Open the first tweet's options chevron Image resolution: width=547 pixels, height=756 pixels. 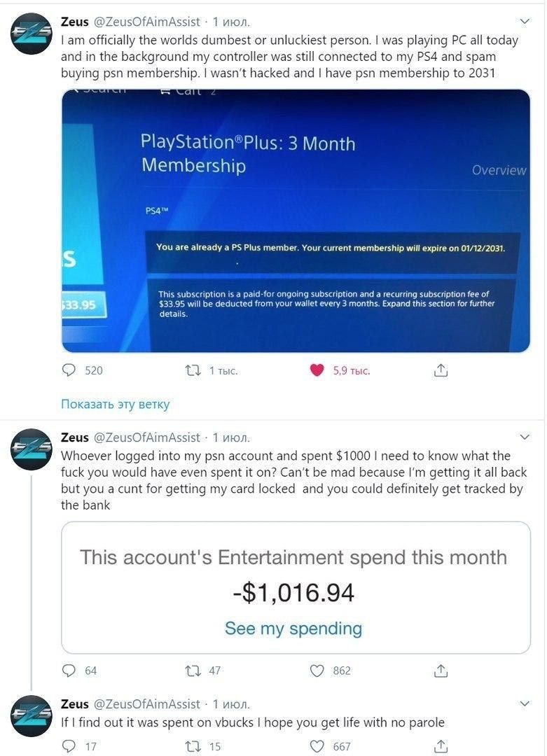(525, 21)
